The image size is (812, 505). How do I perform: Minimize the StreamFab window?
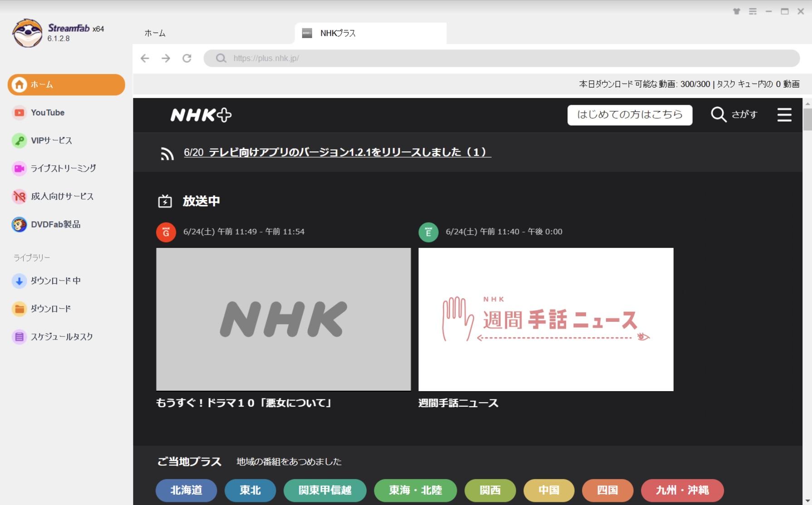point(768,11)
